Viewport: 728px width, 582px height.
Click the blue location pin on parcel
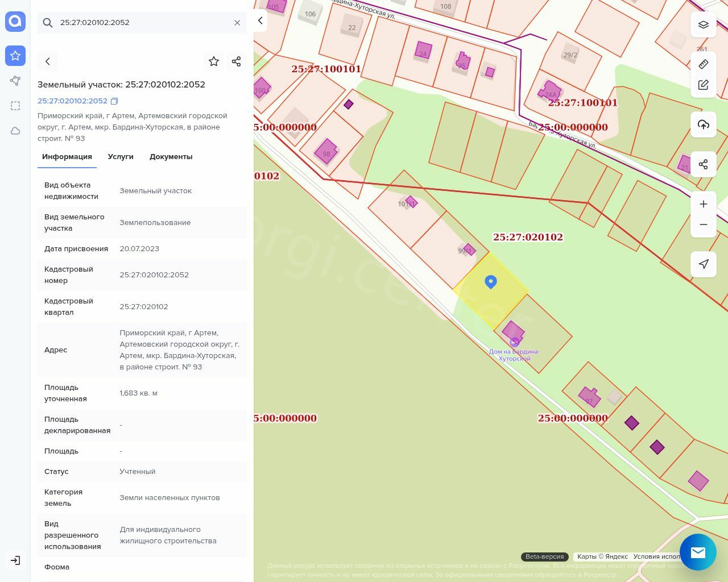491,282
